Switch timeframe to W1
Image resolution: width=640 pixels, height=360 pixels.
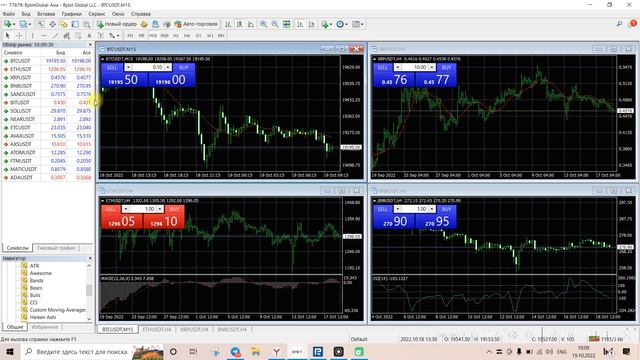click(x=210, y=36)
